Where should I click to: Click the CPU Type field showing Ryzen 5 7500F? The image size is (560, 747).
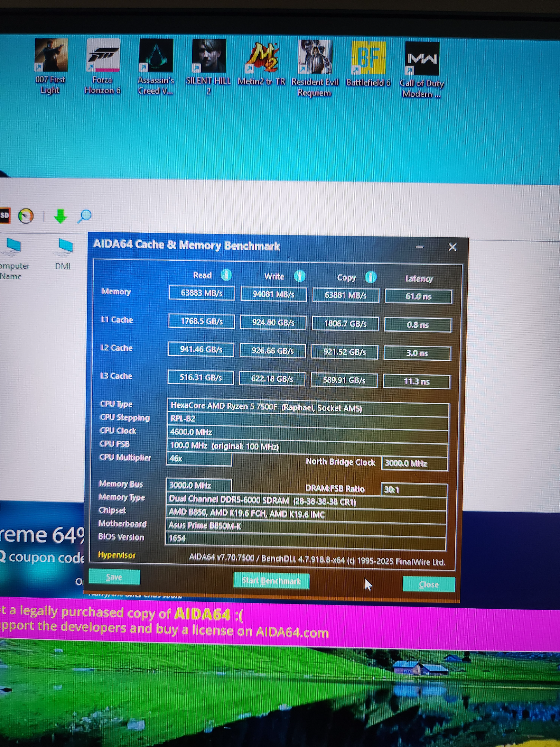coord(308,407)
